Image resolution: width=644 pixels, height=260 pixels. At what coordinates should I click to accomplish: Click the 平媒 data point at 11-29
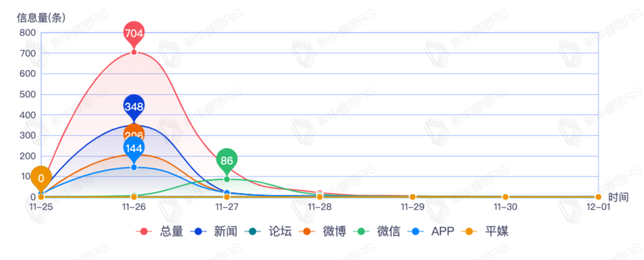(413, 197)
